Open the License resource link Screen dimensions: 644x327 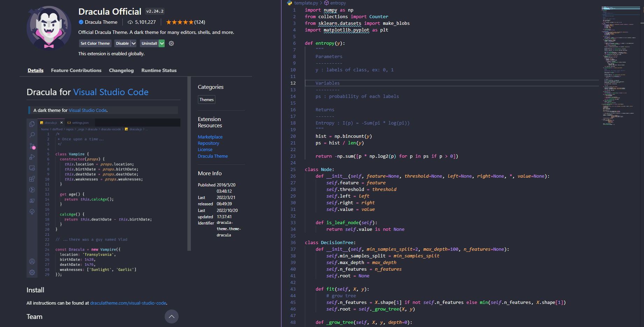point(205,149)
